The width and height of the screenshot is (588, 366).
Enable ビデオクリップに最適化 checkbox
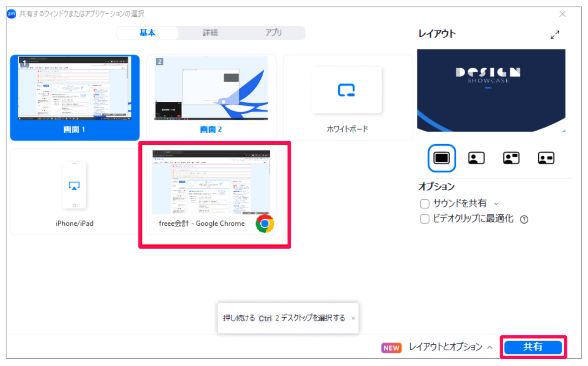pos(425,219)
